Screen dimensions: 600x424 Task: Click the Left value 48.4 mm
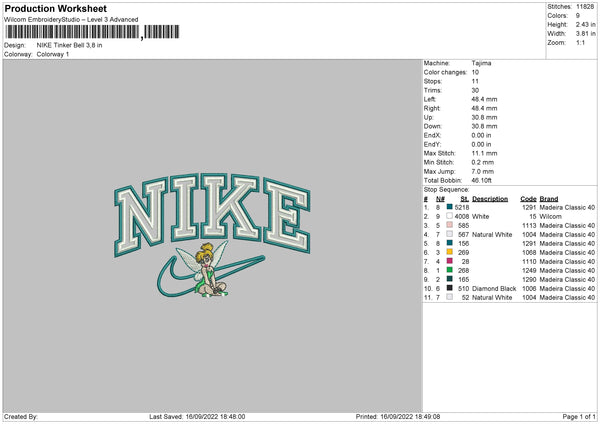click(484, 99)
